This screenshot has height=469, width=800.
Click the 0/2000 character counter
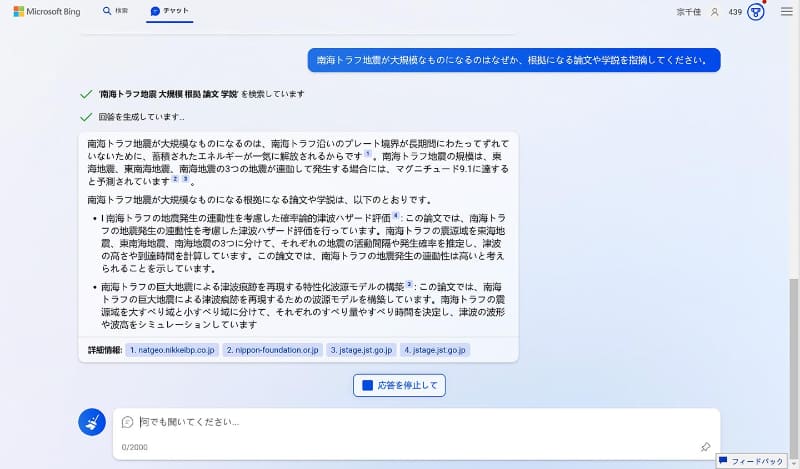(135, 447)
